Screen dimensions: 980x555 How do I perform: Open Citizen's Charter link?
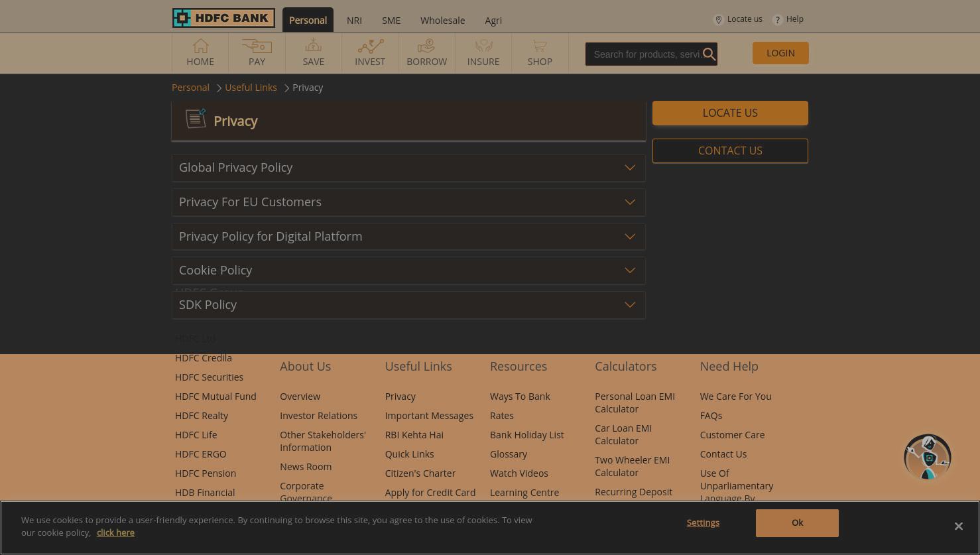[420, 473]
